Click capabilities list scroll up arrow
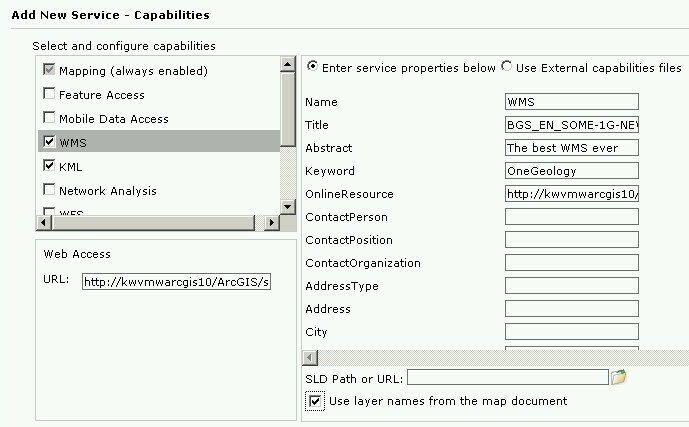The image size is (689, 427). (287, 65)
